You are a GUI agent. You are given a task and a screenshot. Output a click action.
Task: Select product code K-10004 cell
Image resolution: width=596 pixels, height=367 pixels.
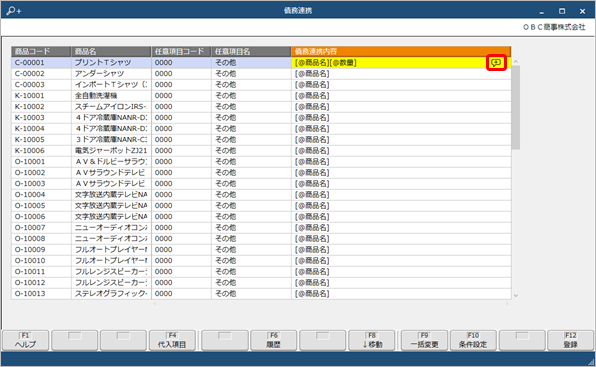click(41, 129)
